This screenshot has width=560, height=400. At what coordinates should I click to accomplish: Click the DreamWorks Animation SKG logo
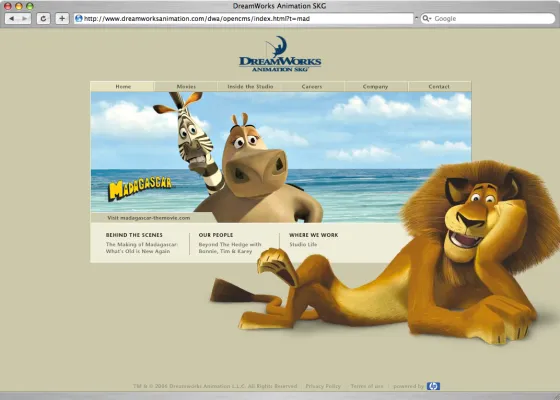(x=280, y=54)
